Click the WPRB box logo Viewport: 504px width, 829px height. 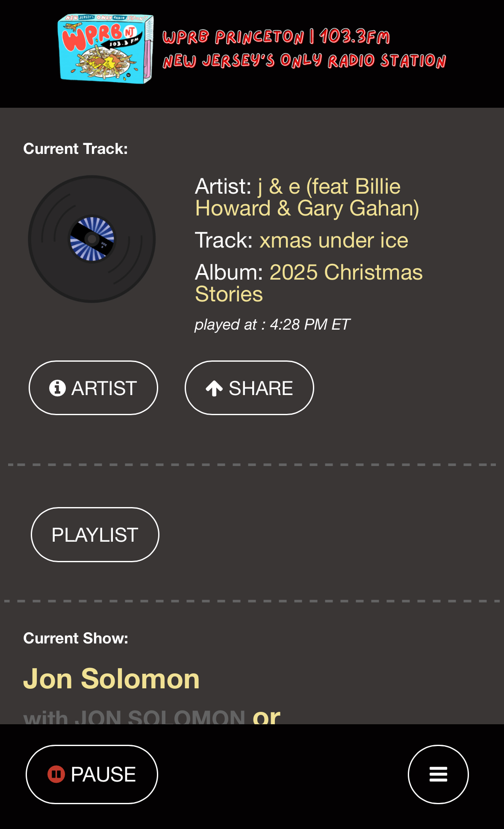[106, 49]
